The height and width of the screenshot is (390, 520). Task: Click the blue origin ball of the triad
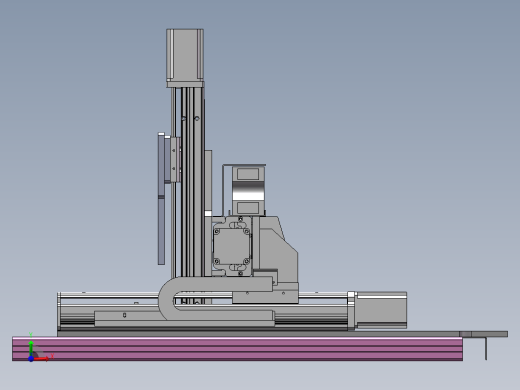(x=31, y=359)
